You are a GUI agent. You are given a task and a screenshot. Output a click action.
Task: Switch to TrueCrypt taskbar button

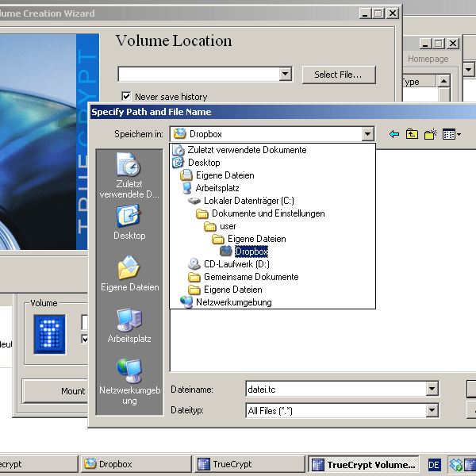(x=249, y=464)
